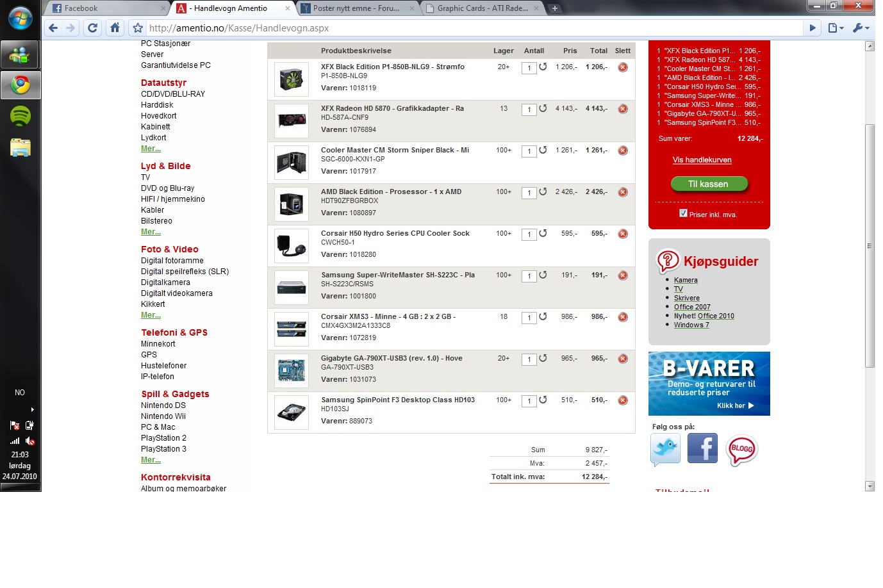This screenshot has height=588, width=883.
Task: Go back to previous page
Action: [53, 28]
